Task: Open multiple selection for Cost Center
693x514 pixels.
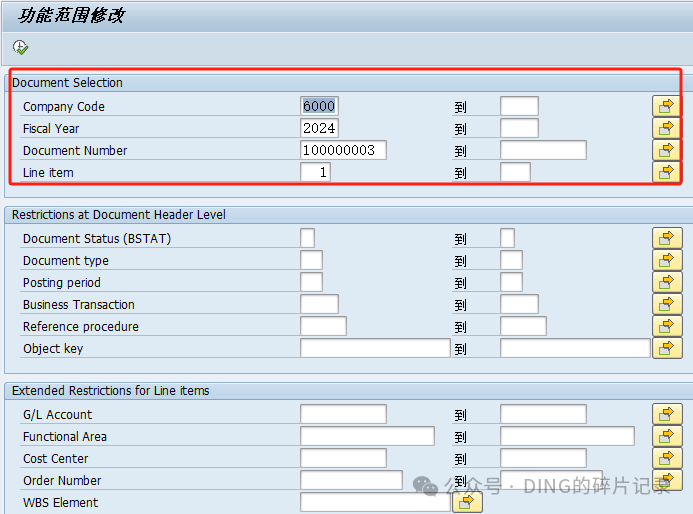Action: 667,458
